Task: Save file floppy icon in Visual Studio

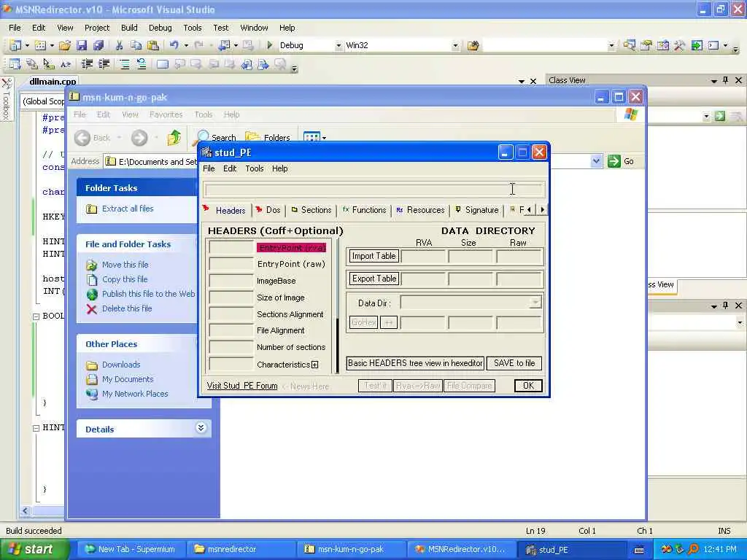Action: click(x=82, y=45)
